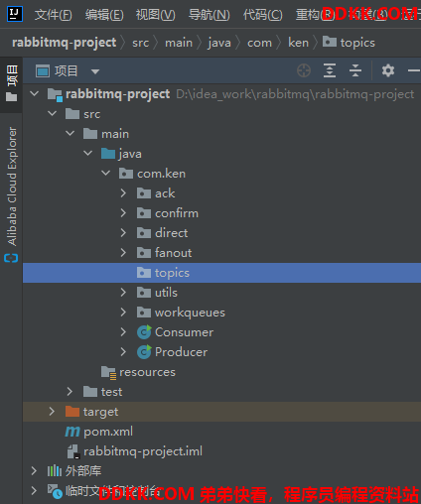
Task: Click the ken breadcrumb in navigation bar
Action: pos(298,43)
